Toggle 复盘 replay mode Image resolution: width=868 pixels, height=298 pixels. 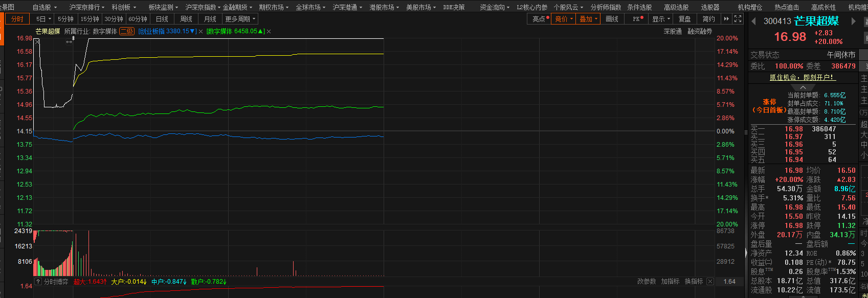pos(685,19)
